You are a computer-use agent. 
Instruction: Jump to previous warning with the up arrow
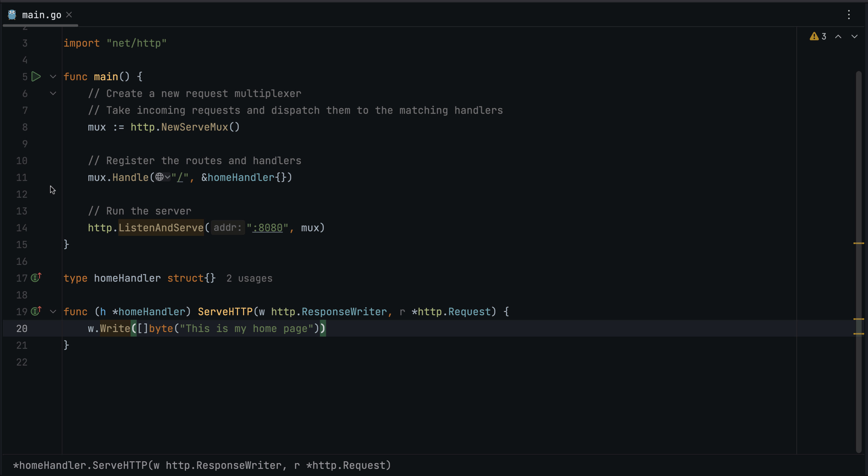point(838,36)
